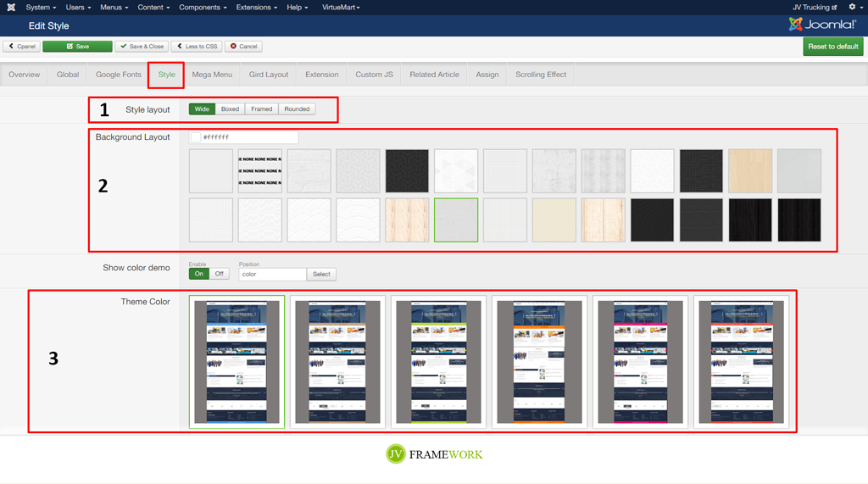Switch Style layout to Rounded
The image size is (868, 484).
pyautogui.click(x=297, y=109)
